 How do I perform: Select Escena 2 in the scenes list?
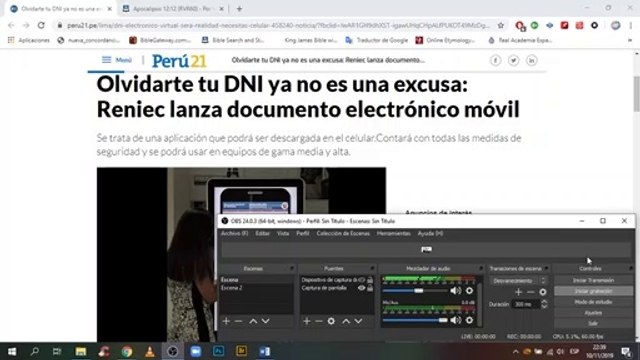pyautogui.click(x=256, y=288)
